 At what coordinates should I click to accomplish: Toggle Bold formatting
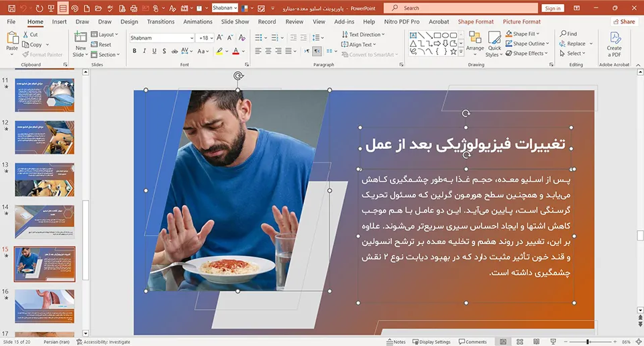pos(134,51)
